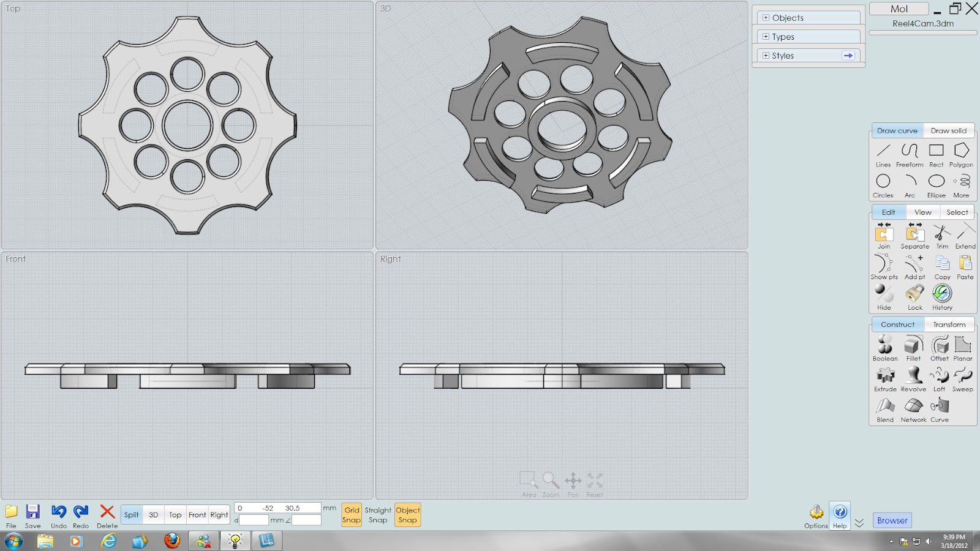Click the Styles arrow button
The image size is (980, 551).
[x=848, y=56]
